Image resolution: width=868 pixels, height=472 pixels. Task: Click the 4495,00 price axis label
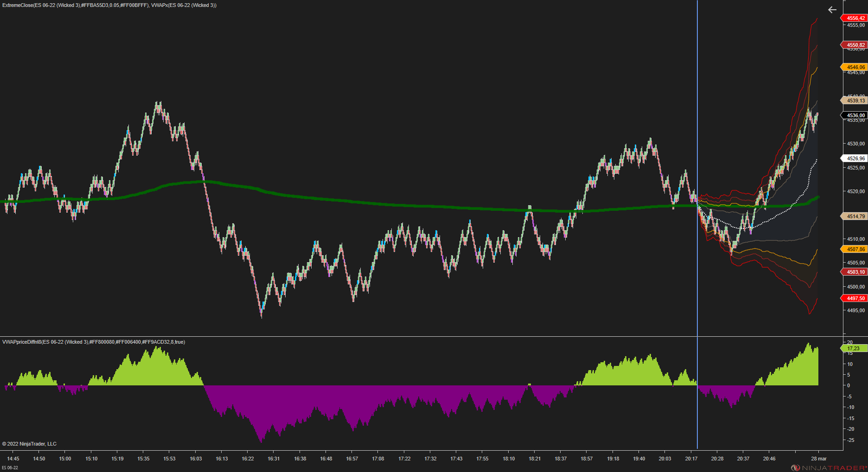(856, 310)
